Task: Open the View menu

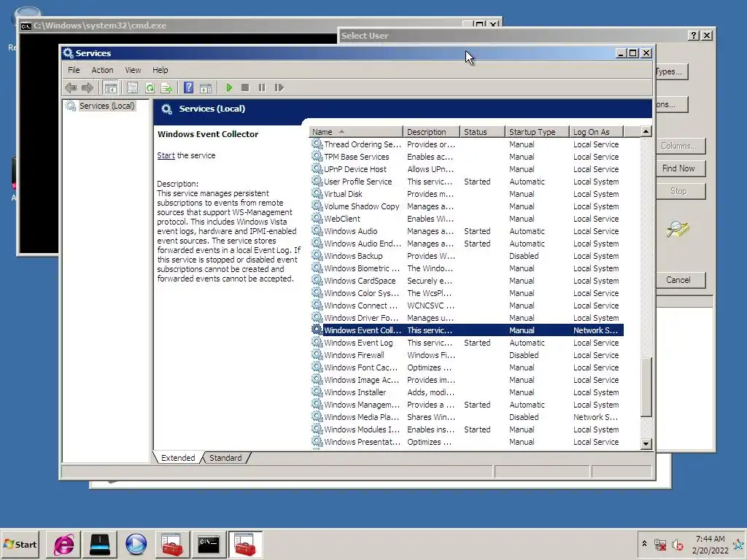Action: click(133, 70)
